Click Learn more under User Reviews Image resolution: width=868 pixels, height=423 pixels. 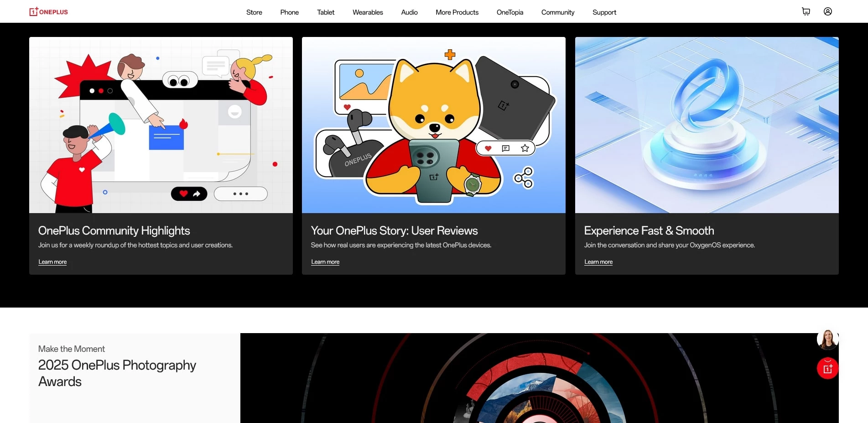(x=325, y=262)
